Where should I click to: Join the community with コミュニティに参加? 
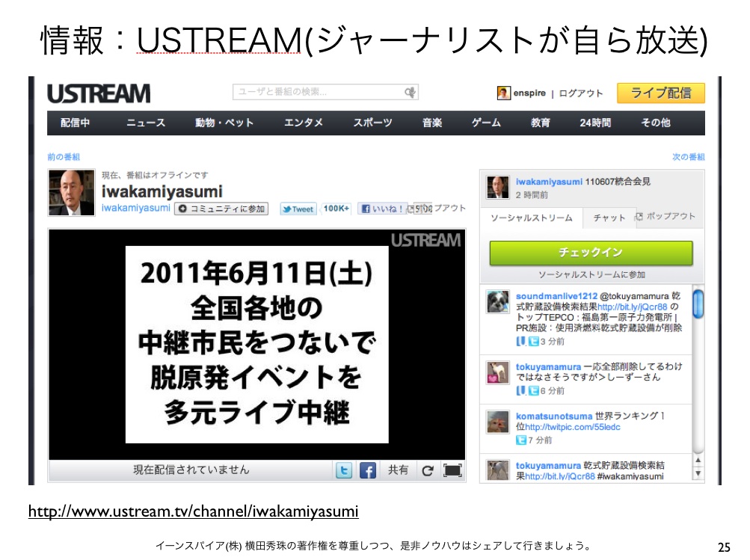[221, 209]
